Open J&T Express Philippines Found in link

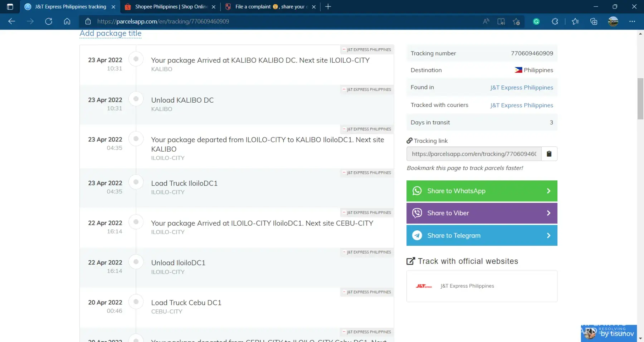(x=521, y=88)
